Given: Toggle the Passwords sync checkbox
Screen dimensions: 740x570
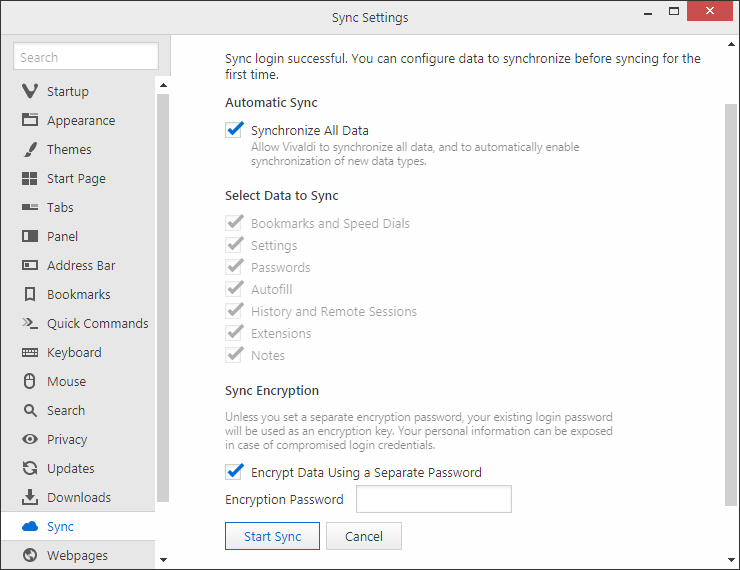Looking at the screenshot, I should pyautogui.click(x=235, y=267).
